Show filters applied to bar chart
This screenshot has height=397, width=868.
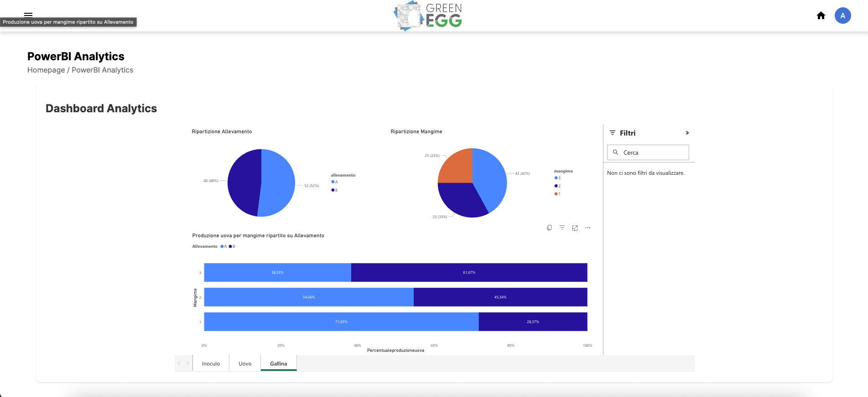pyautogui.click(x=562, y=228)
